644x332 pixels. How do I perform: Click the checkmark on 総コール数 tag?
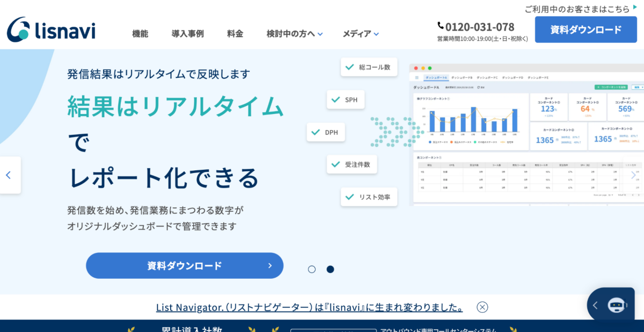click(x=349, y=67)
